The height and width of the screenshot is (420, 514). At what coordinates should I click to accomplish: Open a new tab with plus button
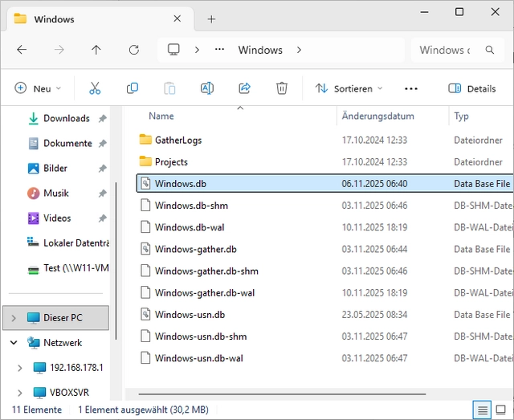pyautogui.click(x=211, y=18)
